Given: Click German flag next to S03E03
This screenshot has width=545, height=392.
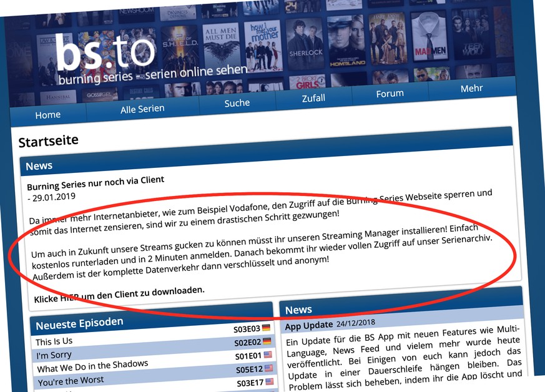Looking at the screenshot, I should coord(266,328).
